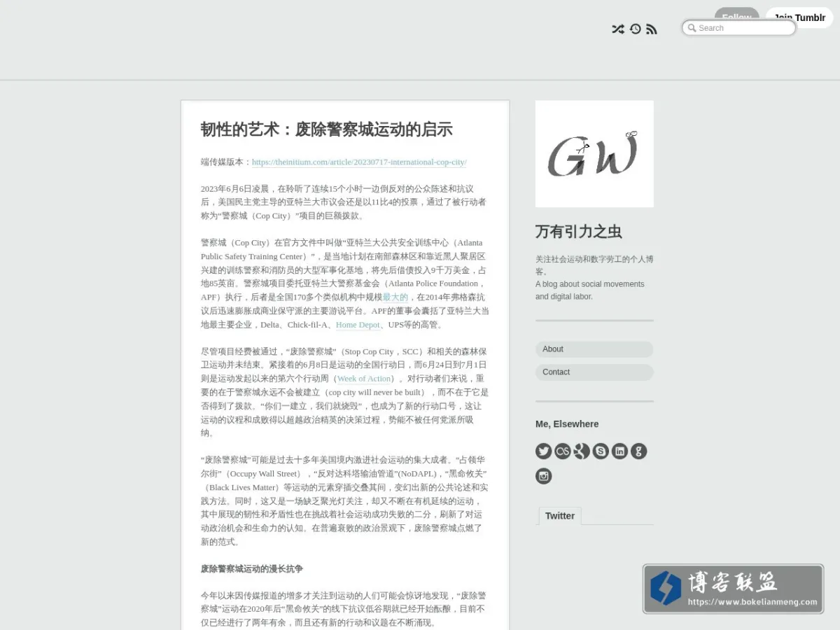840x630 pixels.
Task: Open the Contact page
Action: (x=594, y=372)
